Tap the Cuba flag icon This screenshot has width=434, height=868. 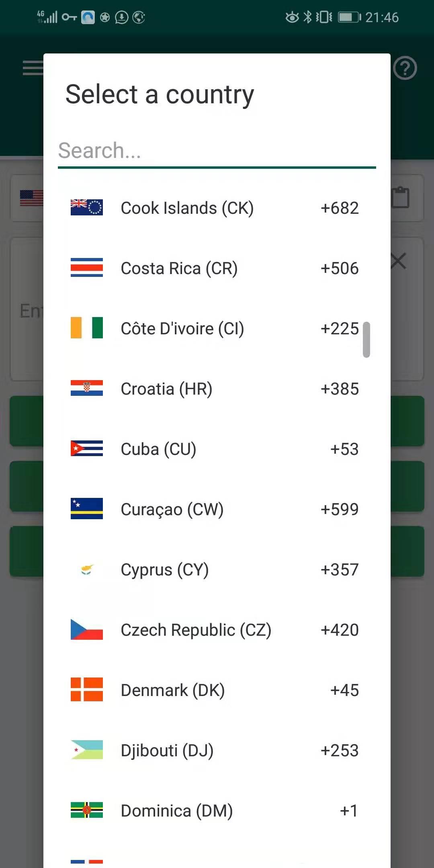click(x=86, y=448)
